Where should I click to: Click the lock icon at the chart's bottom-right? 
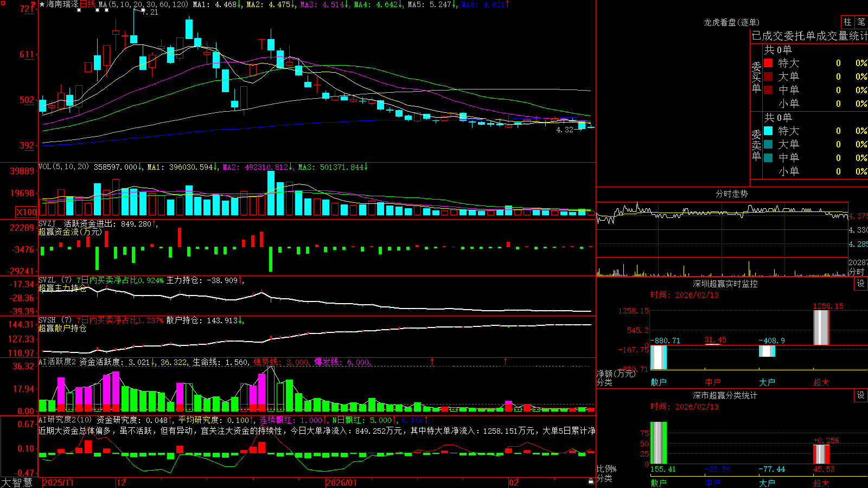(x=591, y=481)
